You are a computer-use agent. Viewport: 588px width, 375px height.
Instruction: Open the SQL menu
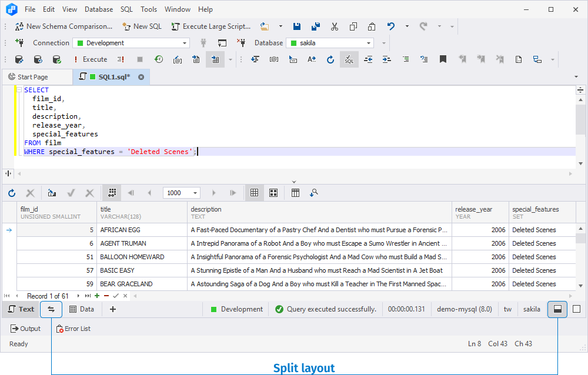(126, 9)
